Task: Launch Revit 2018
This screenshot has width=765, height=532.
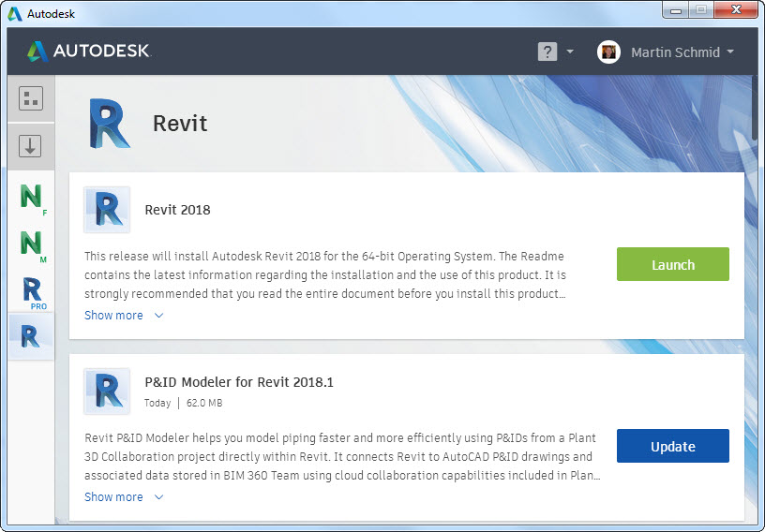Action: pyautogui.click(x=673, y=264)
